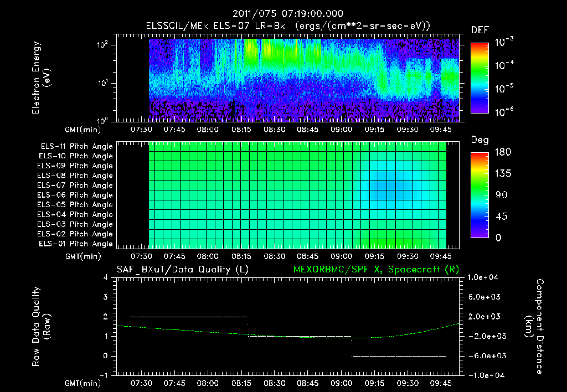Viewport: 567px width, 392px height.
Task: Click the Component Distance (km) axis label
Action: 534,327
